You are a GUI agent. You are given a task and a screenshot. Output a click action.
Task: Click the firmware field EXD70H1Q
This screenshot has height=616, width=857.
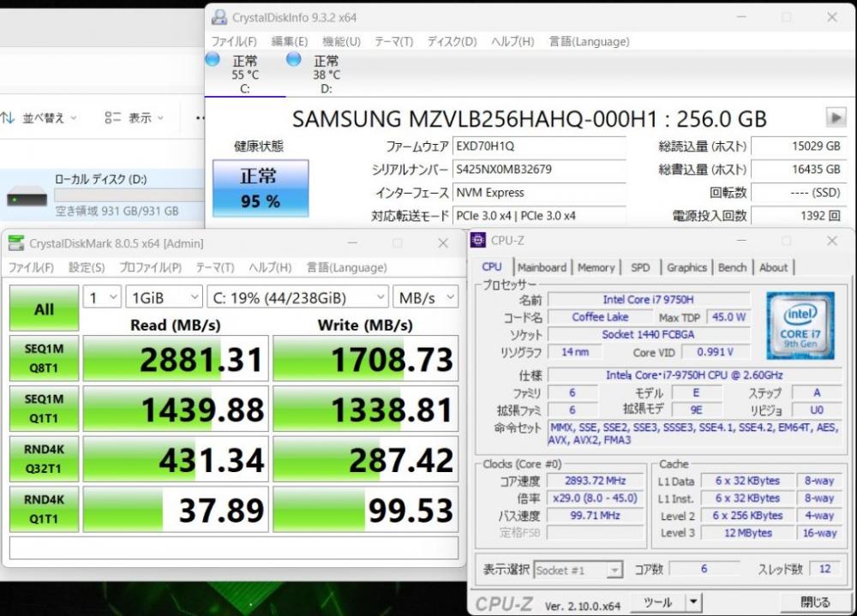point(539,147)
